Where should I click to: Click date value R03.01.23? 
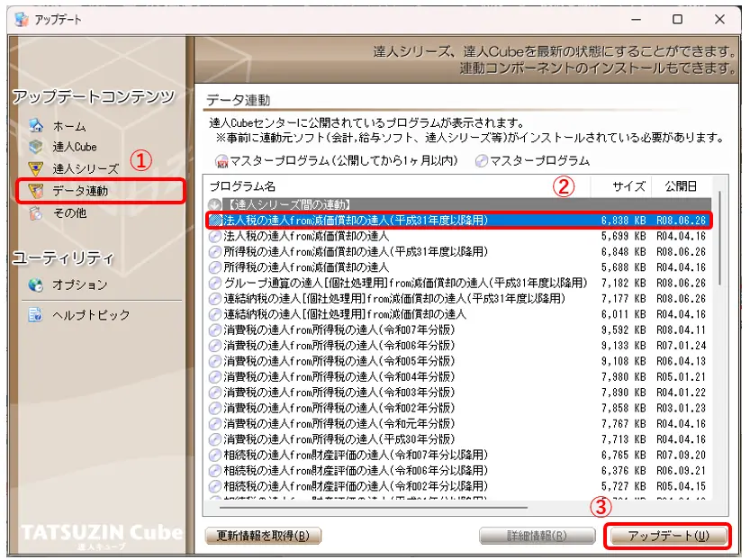tap(681, 408)
